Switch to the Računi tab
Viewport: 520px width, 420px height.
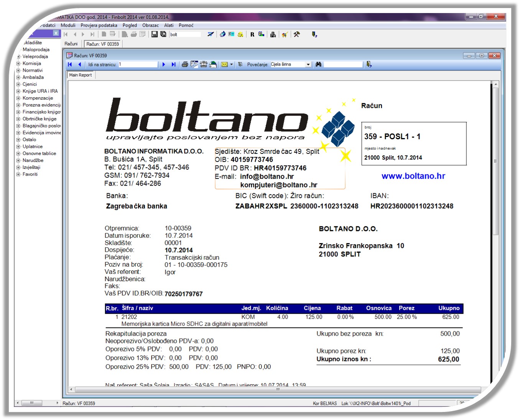[71, 44]
